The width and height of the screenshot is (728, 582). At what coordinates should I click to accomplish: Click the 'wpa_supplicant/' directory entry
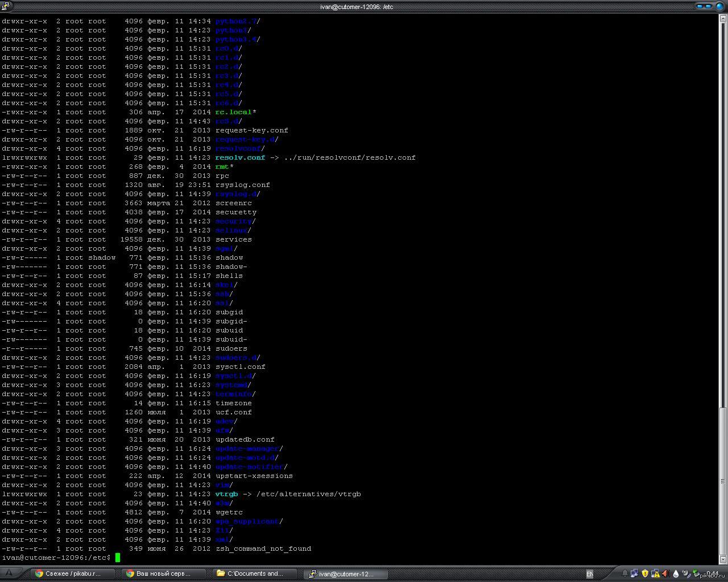(x=249, y=521)
